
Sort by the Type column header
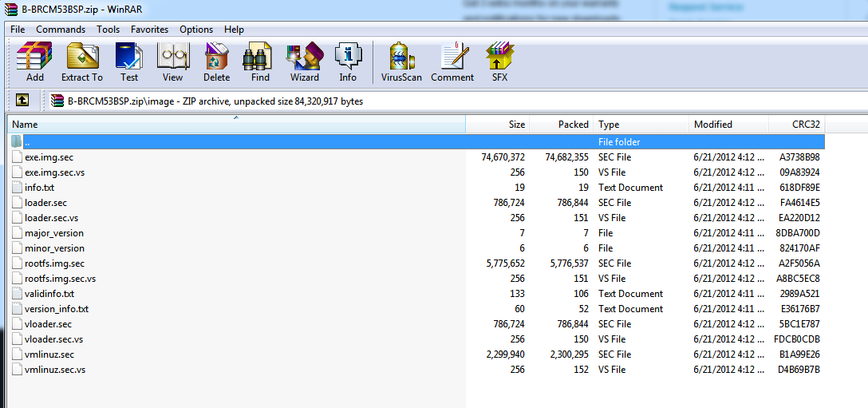tap(641, 125)
